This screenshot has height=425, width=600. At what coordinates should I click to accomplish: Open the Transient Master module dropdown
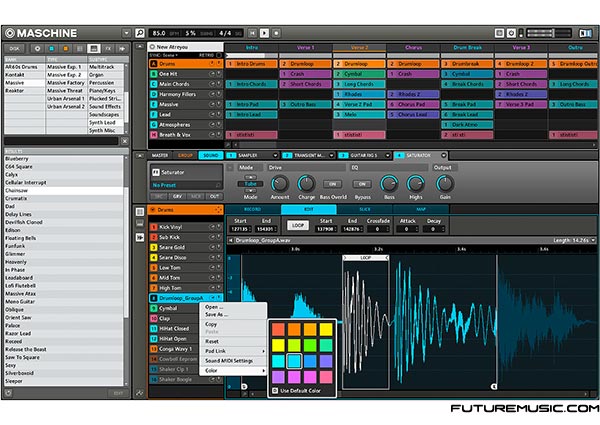pyautogui.click(x=331, y=155)
